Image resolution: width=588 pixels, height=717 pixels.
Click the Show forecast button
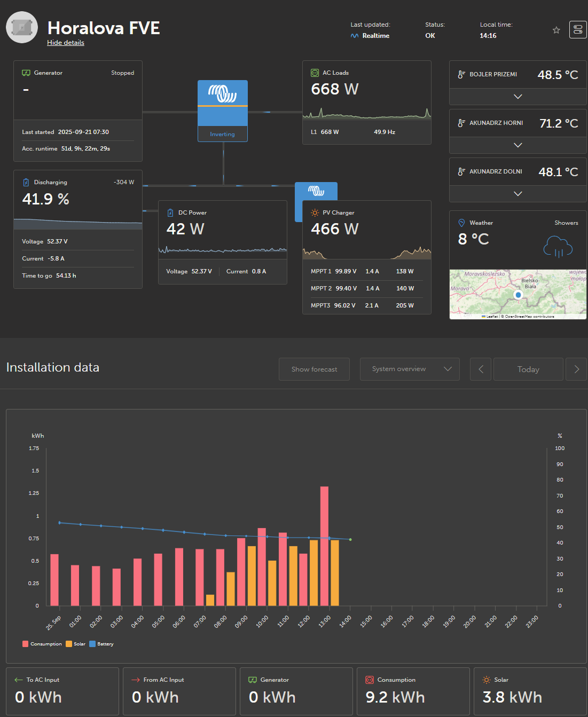point(314,369)
